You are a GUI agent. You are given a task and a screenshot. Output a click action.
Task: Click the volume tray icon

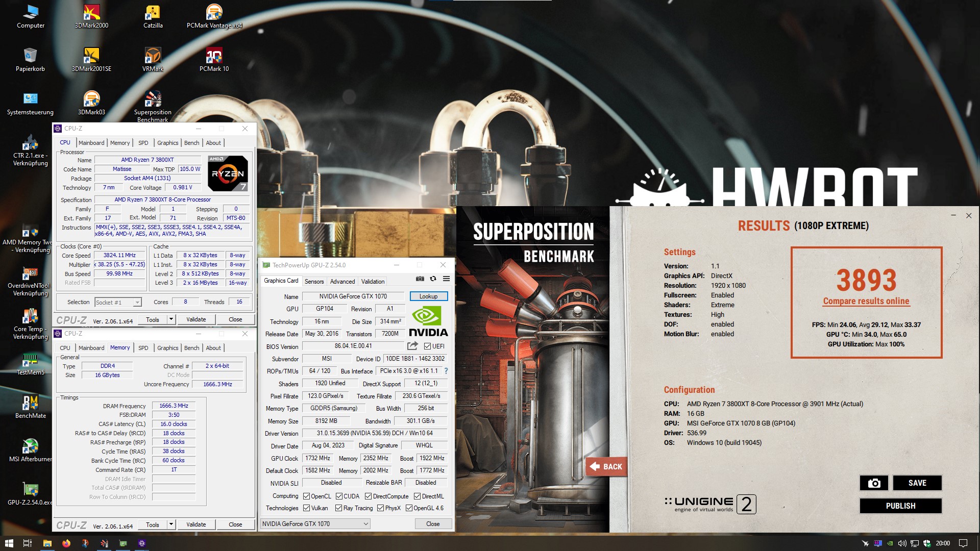point(902,543)
